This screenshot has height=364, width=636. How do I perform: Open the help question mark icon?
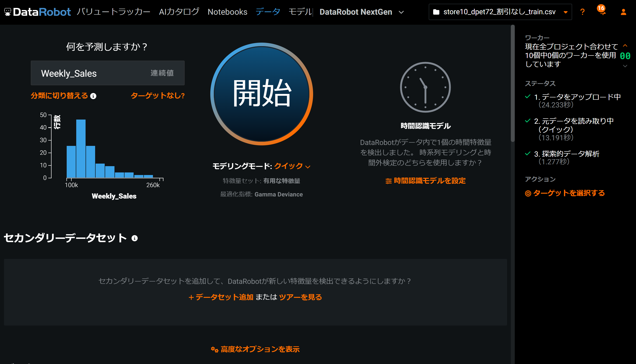[582, 12]
